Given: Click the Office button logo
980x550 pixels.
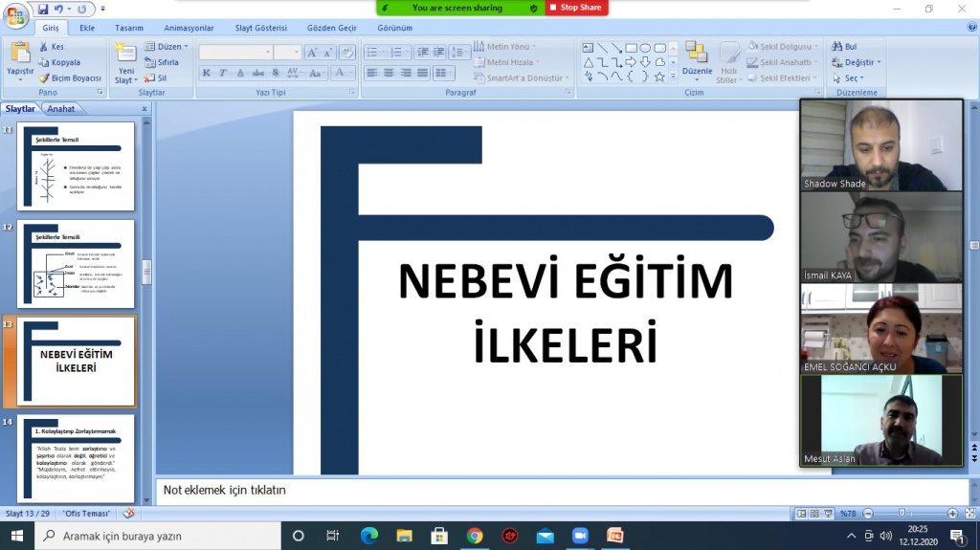Looking at the screenshot, I should point(16,16).
